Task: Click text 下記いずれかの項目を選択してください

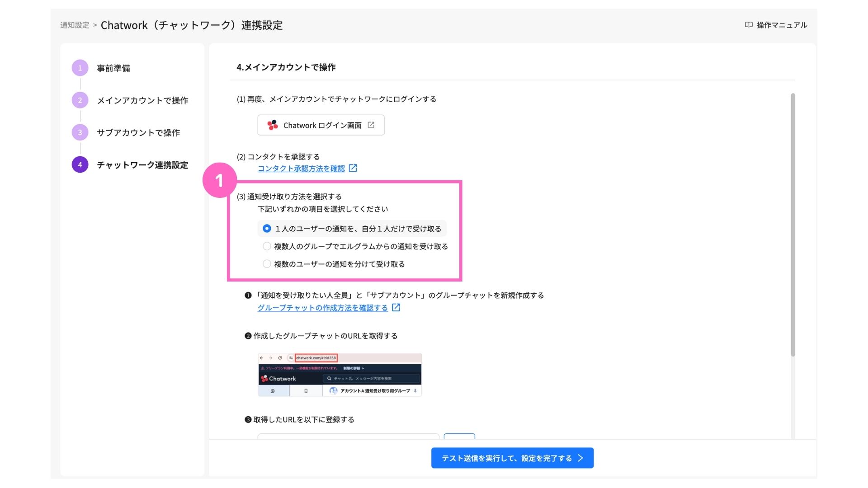Action: pos(323,209)
